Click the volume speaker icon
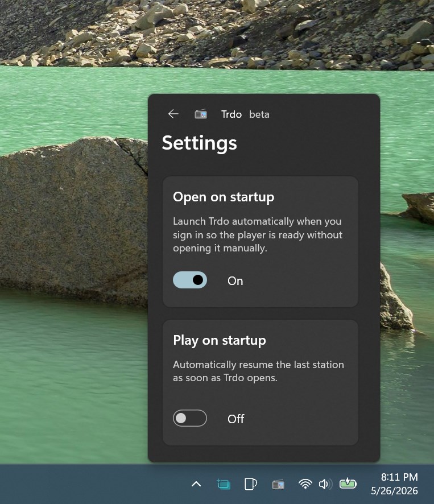This screenshot has height=504, width=434. [325, 484]
